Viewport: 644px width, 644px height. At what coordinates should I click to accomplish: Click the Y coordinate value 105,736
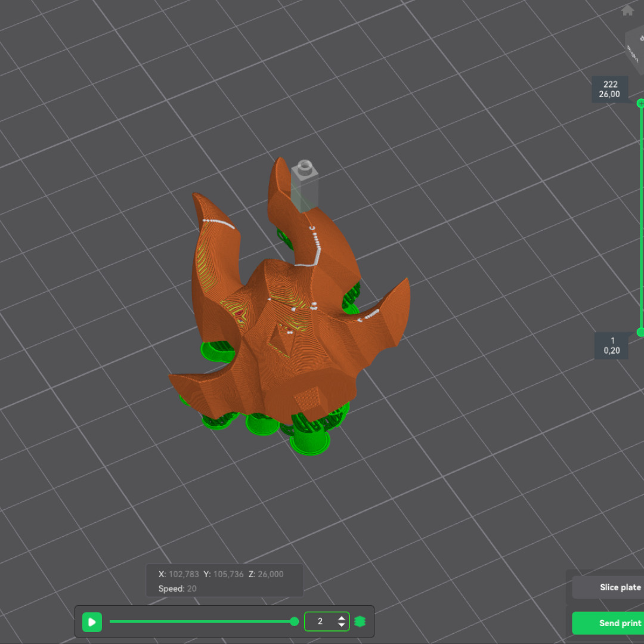[x=228, y=574]
